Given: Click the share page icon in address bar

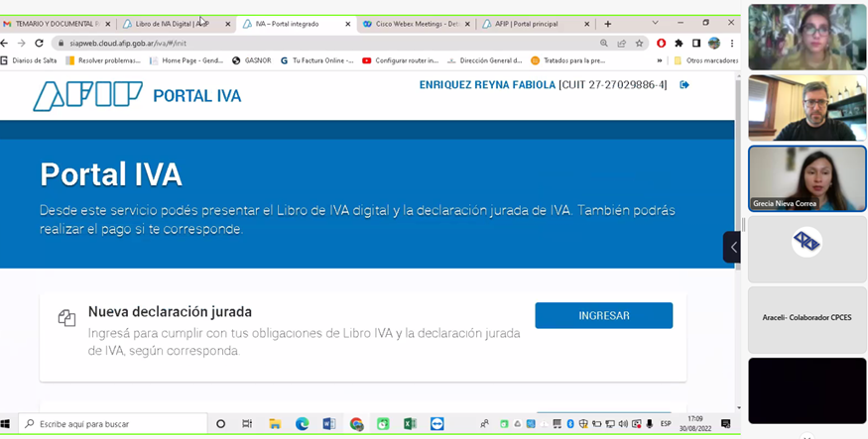Looking at the screenshot, I should coord(622,44).
